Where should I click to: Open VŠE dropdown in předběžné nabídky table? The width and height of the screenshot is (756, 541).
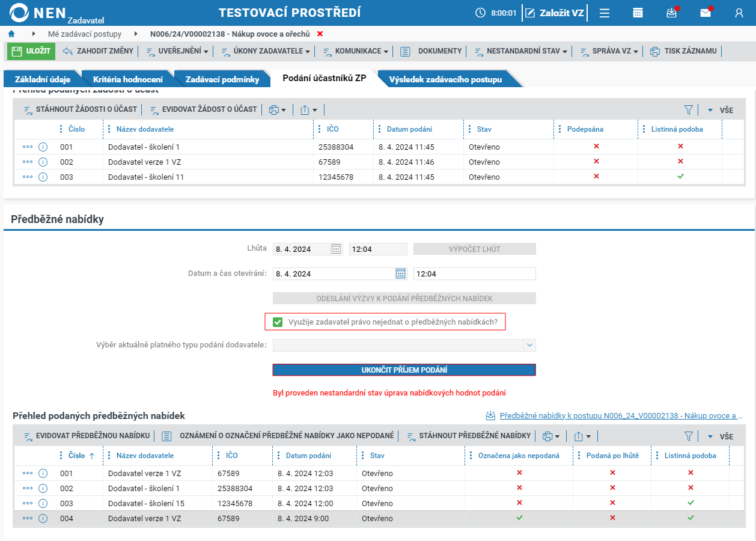[721, 436]
